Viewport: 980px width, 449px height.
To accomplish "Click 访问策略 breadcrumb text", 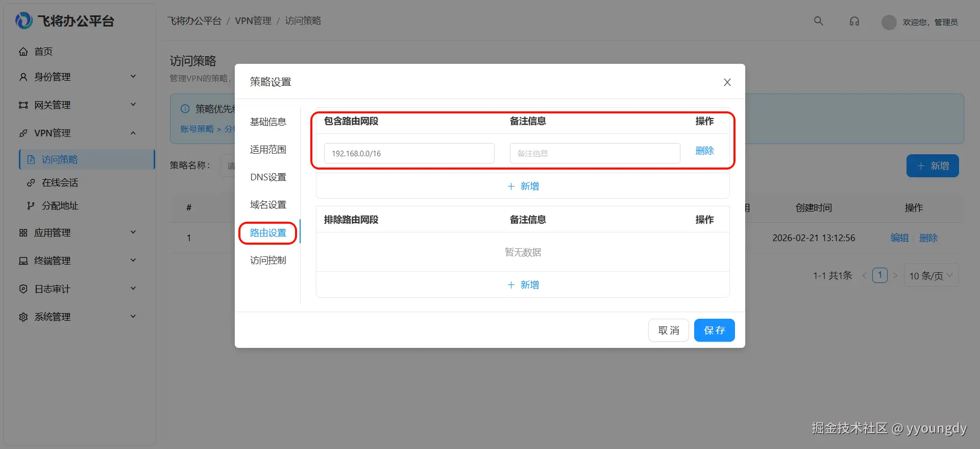I will (x=303, y=21).
